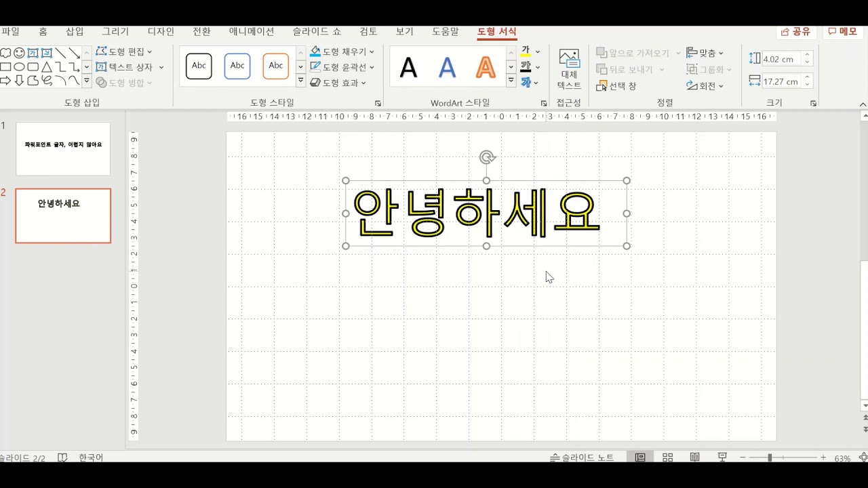Pick the straight line shape
868x488 pixels.
pyautogui.click(x=60, y=53)
